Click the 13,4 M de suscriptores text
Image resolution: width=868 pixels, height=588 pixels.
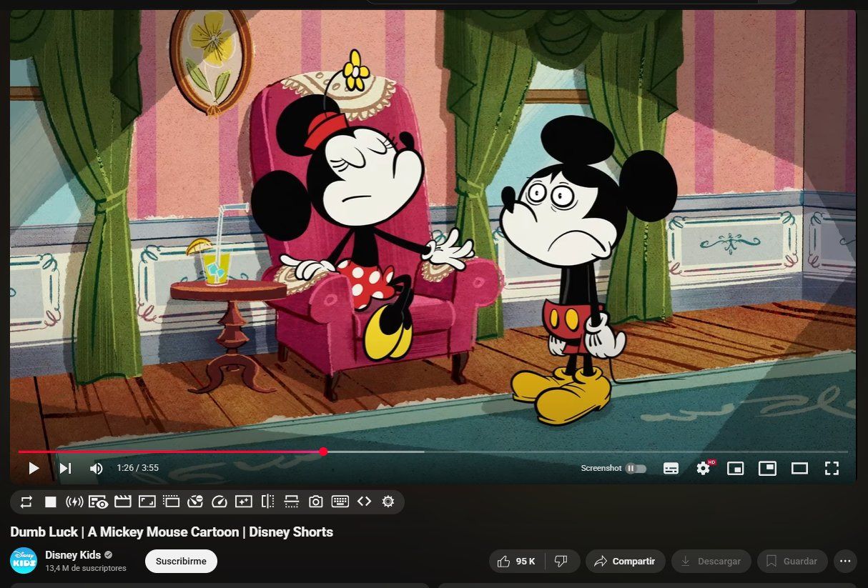click(86, 569)
